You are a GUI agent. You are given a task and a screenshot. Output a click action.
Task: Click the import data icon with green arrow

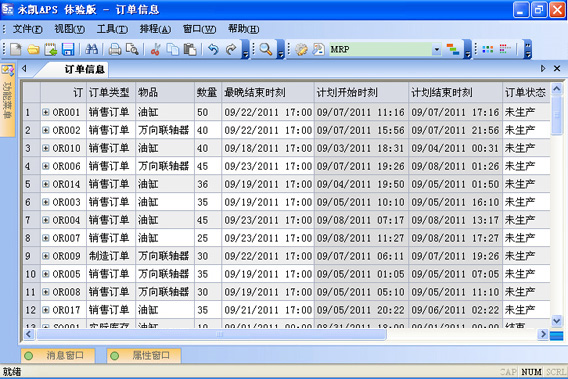(x=50, y=49)
